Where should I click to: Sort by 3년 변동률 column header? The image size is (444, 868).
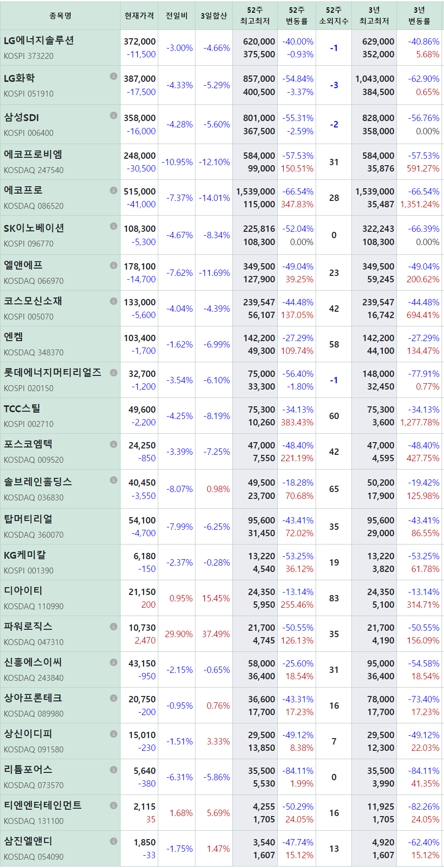pyautogui.click(x=419, y=16)
